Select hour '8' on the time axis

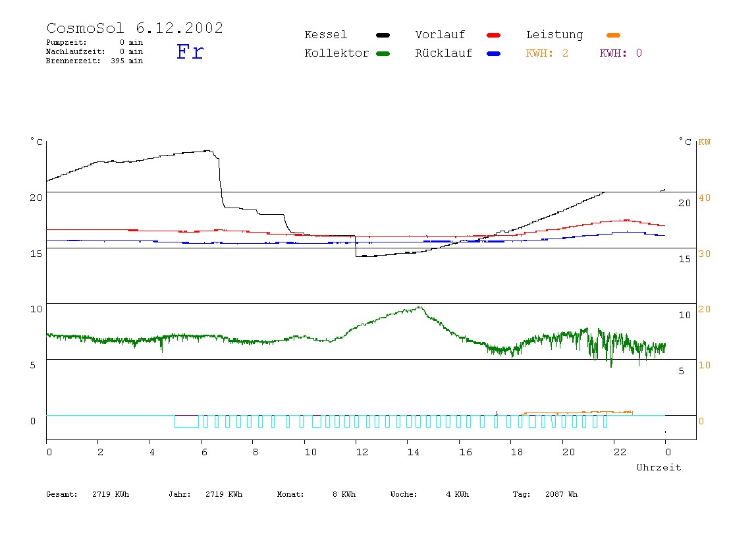click(x=256, y=452)
